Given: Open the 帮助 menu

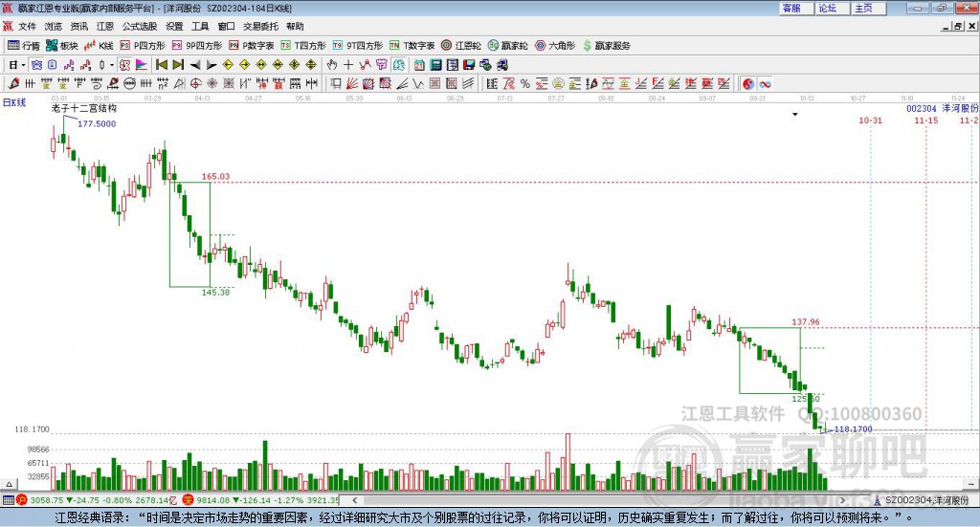Looking at the screenshot, I should (295, 26).
